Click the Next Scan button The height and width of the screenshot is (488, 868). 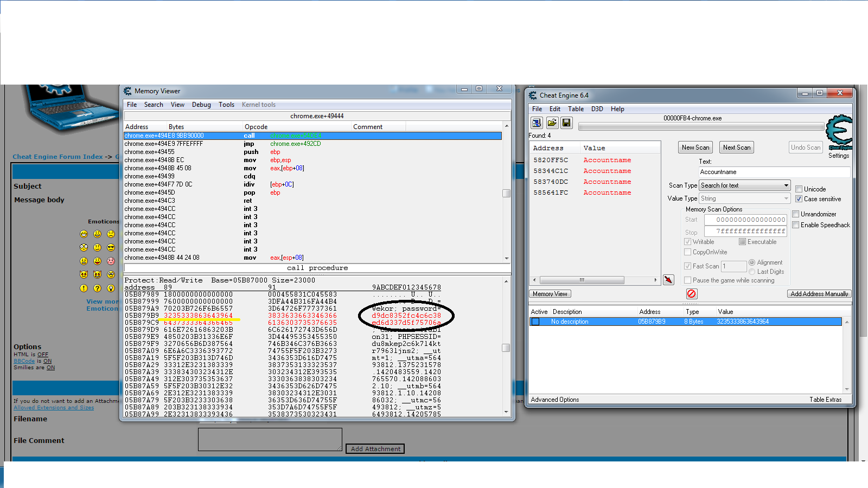736,147
